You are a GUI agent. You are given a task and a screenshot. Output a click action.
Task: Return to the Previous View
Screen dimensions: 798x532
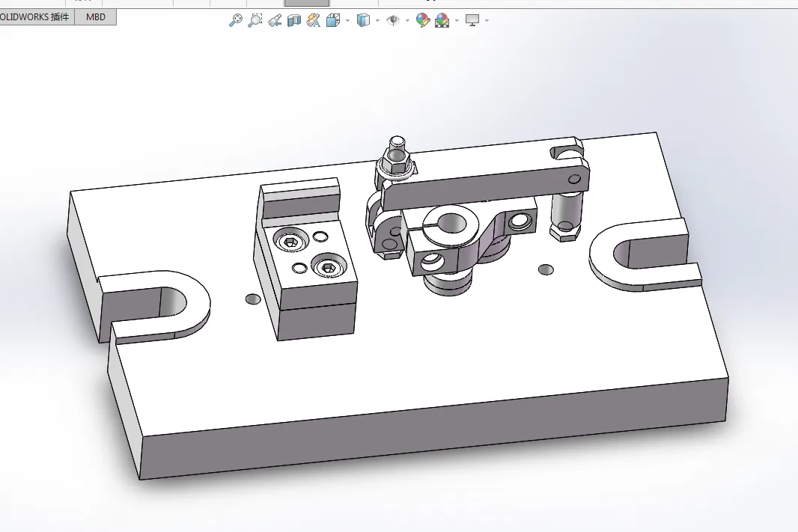click(x=274, y=20)
